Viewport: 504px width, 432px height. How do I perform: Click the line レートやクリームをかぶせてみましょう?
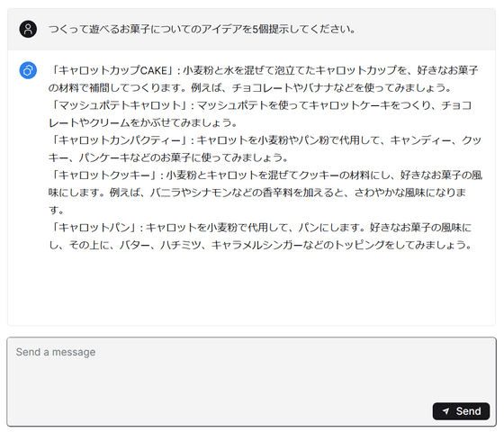click(x=143, y=122)
